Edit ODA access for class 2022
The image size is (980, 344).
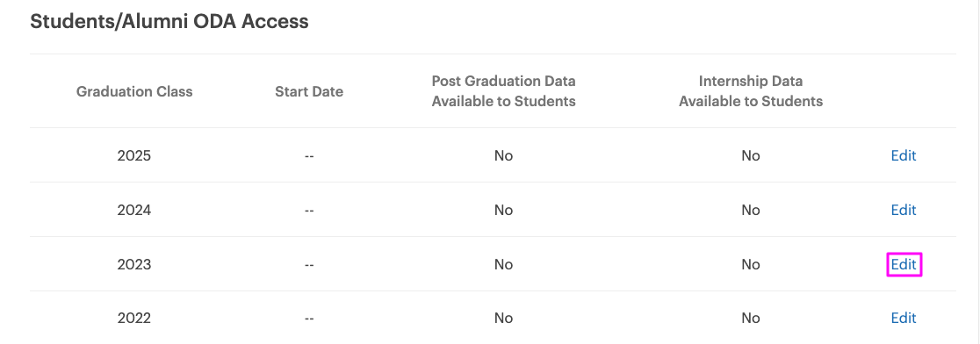[903, 318]
